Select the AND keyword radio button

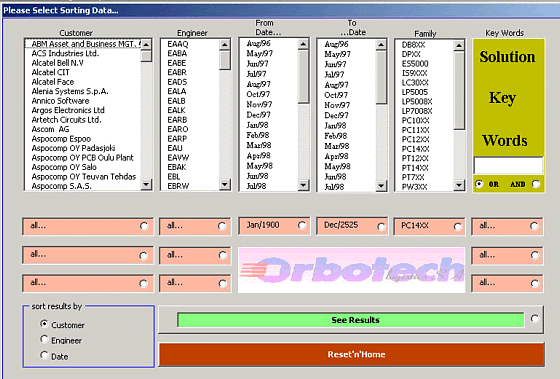pos(536,184)
